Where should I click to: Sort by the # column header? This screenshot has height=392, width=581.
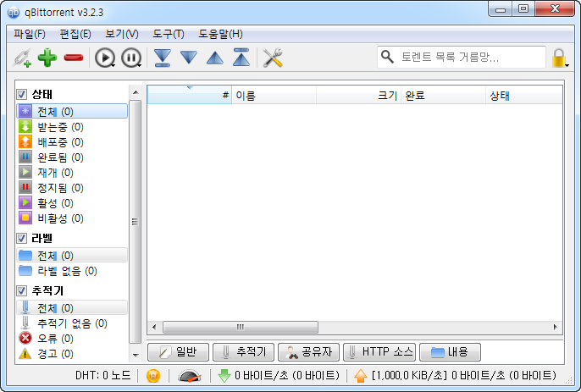coord(190,96)
